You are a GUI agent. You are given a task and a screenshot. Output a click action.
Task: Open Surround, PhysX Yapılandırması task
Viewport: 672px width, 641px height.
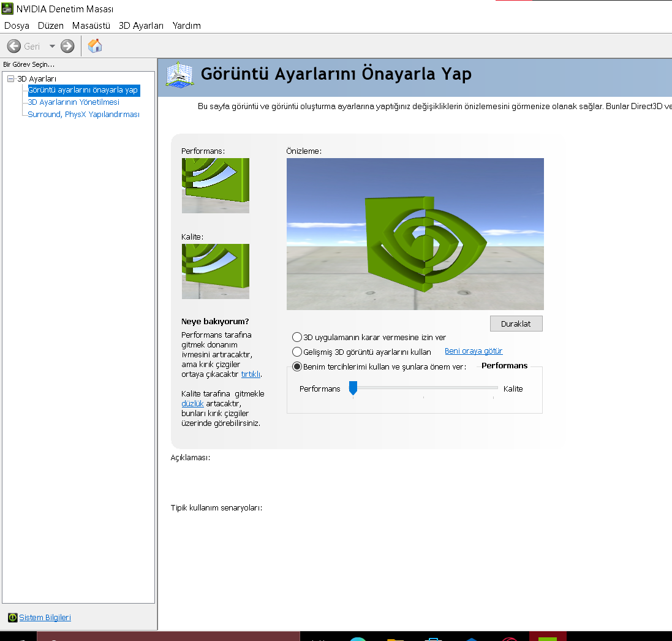coord(83,115)
